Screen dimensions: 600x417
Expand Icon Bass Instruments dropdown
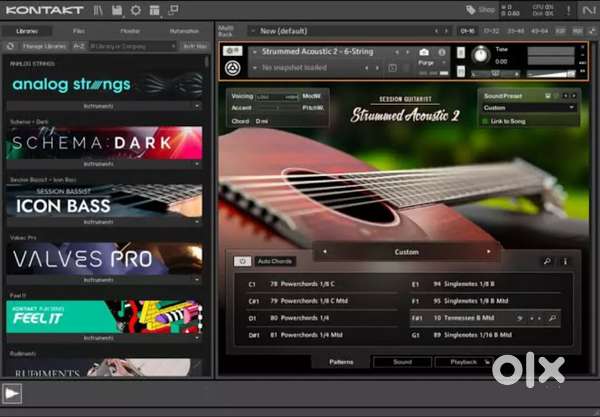104,222
